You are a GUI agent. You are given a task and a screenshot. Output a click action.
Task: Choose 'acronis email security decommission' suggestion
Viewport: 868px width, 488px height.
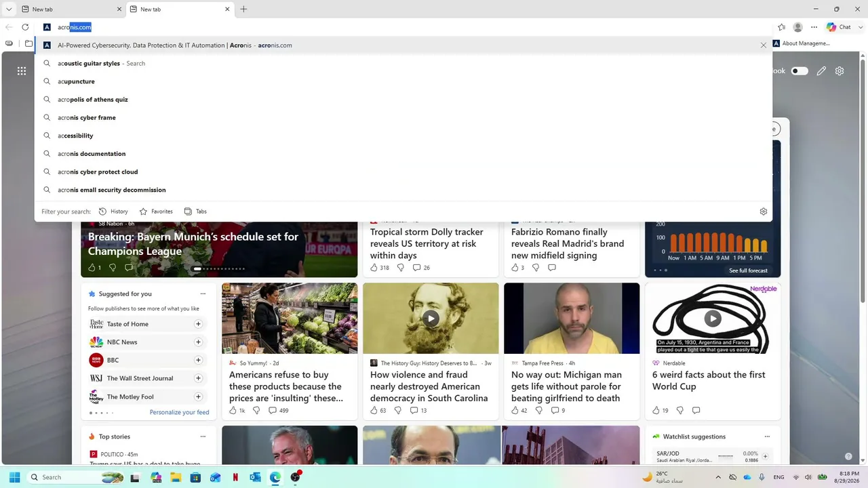point(403,190)
